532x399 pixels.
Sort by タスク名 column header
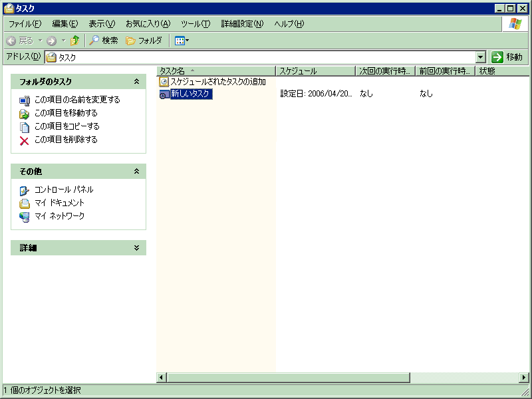(x=216, y=71)
